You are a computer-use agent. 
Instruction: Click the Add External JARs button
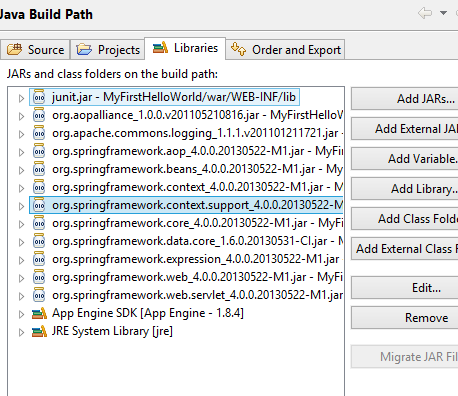pos(405,129)
